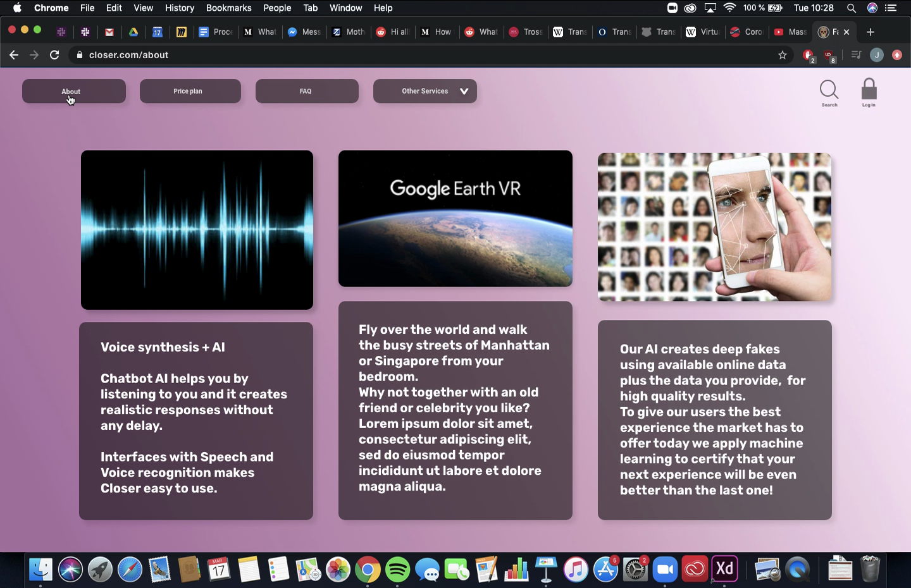Click the face recognition phone image

point(715,227)
